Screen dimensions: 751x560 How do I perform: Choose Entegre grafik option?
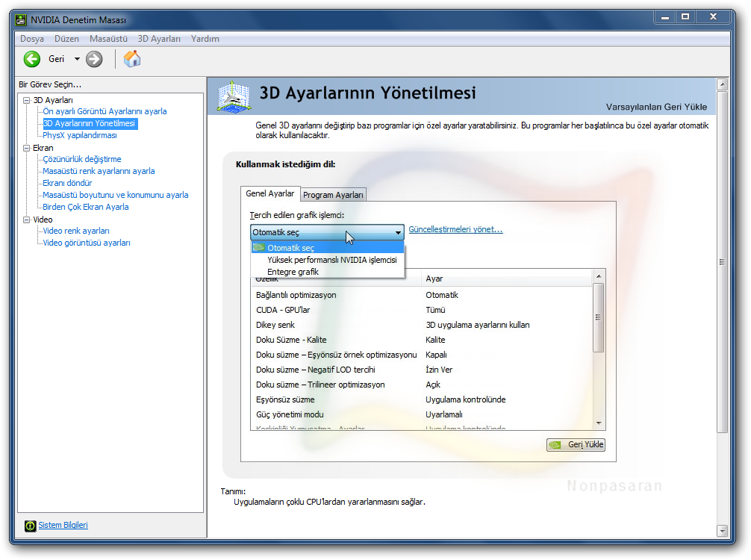point(328,272)
